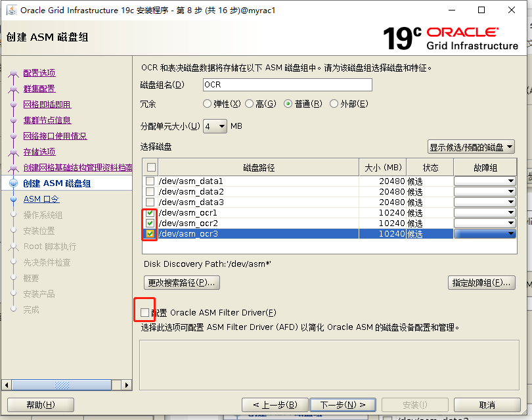Viewport: 532px width, 420px height.
Task: Open the 故障组 dropdown for asm_data2
Action: (x=485, y=191)
